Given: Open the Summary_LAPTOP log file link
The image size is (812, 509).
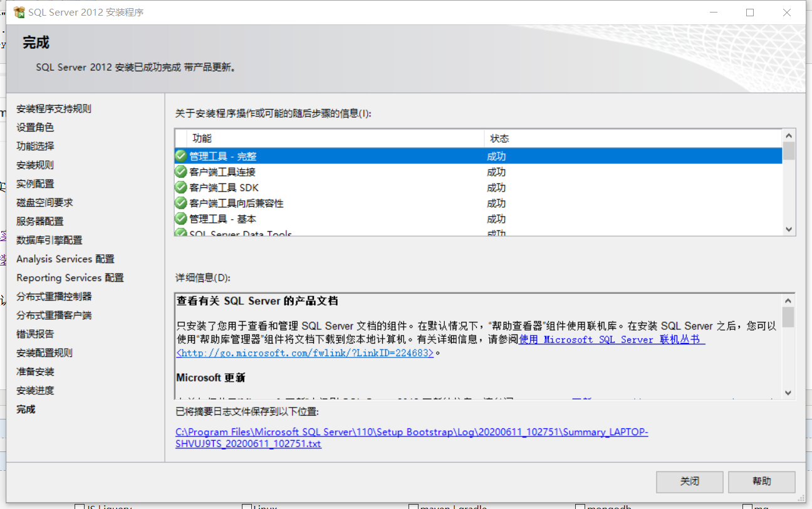Looking at the screenshot, I should coord(412,438).
